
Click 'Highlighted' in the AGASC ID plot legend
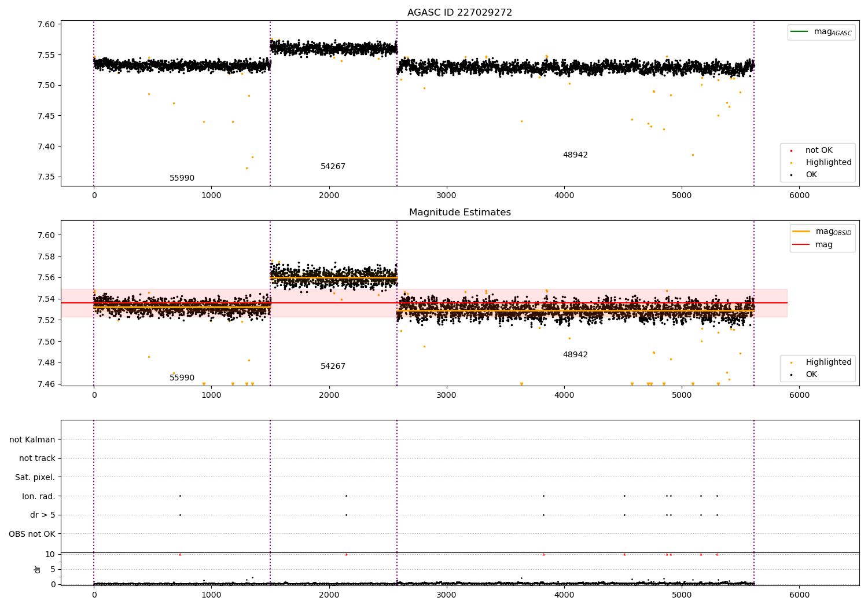828,163
